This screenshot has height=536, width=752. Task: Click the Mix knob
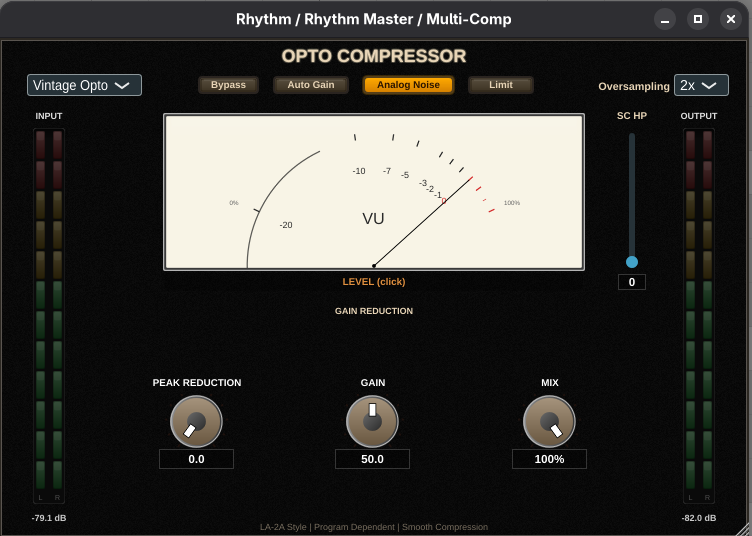coord(549,421)
